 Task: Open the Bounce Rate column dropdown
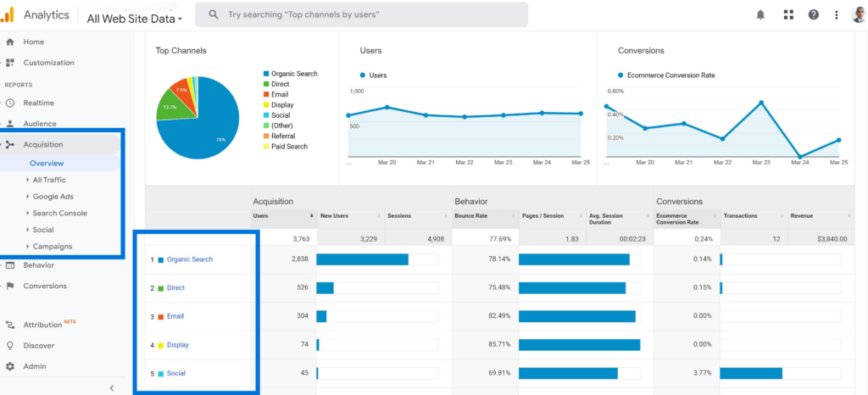click(x=513, y=216)
